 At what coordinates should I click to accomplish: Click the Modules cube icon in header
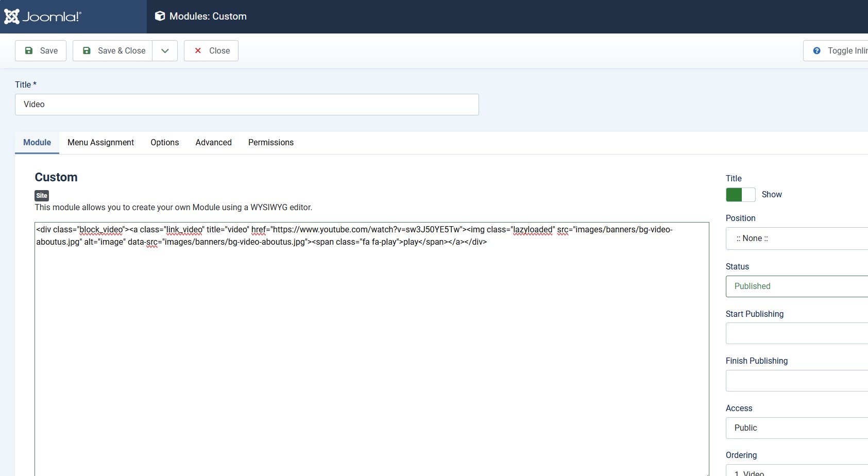[160, 16]
